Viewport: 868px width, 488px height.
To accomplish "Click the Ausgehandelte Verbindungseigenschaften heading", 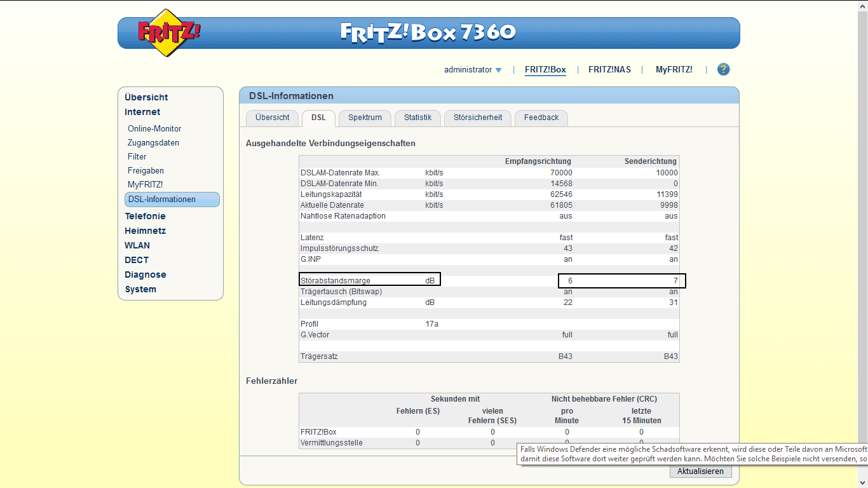I will click(330, 144).
